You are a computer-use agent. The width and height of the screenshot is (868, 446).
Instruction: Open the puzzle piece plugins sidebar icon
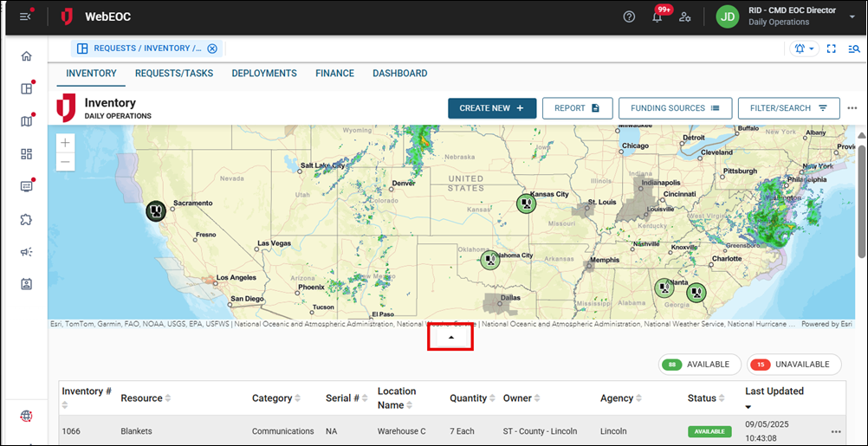pos(26,219)
